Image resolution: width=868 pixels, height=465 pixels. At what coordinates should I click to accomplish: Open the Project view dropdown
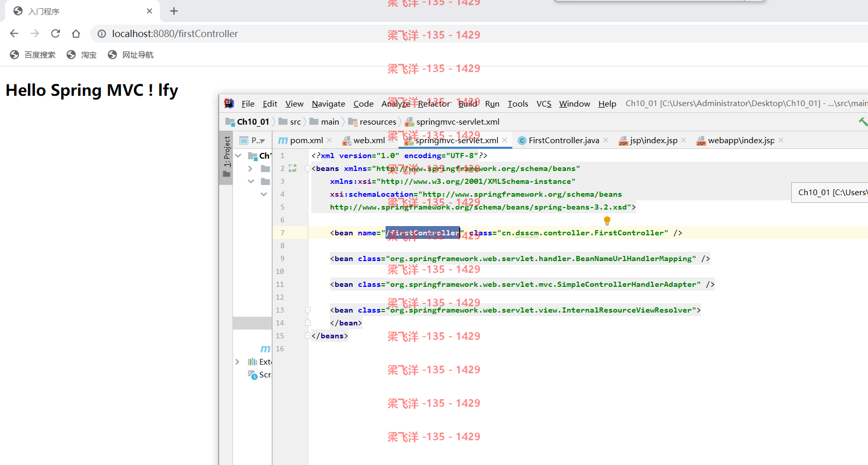coord(262,141)
